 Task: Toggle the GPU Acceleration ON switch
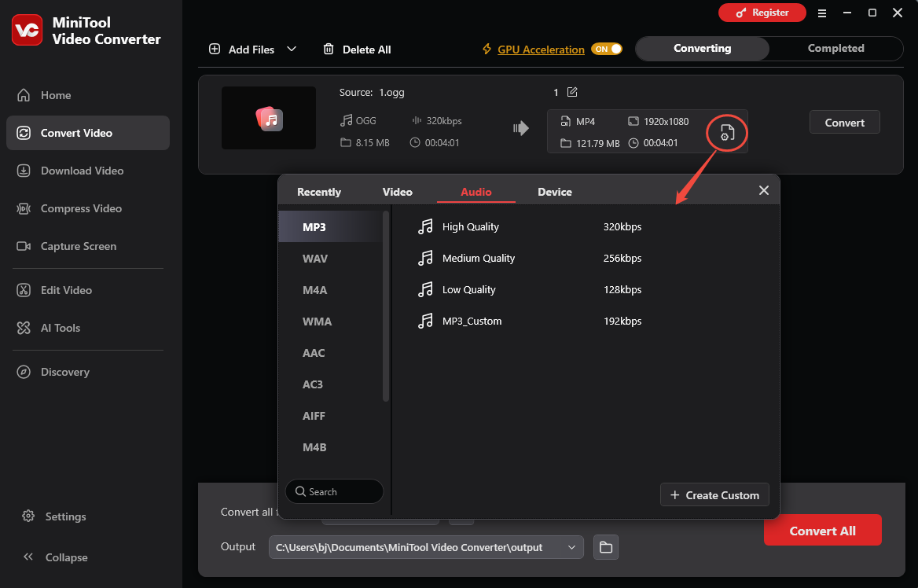[x=607, y=50]
